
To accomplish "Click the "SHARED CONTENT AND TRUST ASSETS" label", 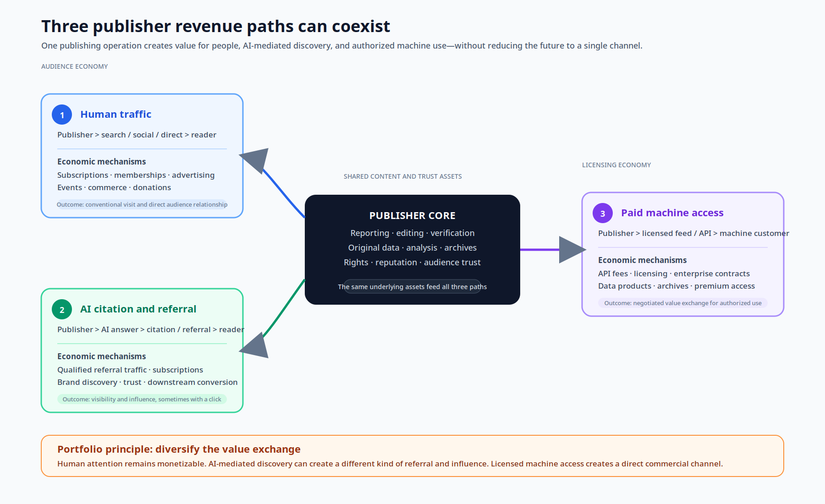I will click(403, 176).
